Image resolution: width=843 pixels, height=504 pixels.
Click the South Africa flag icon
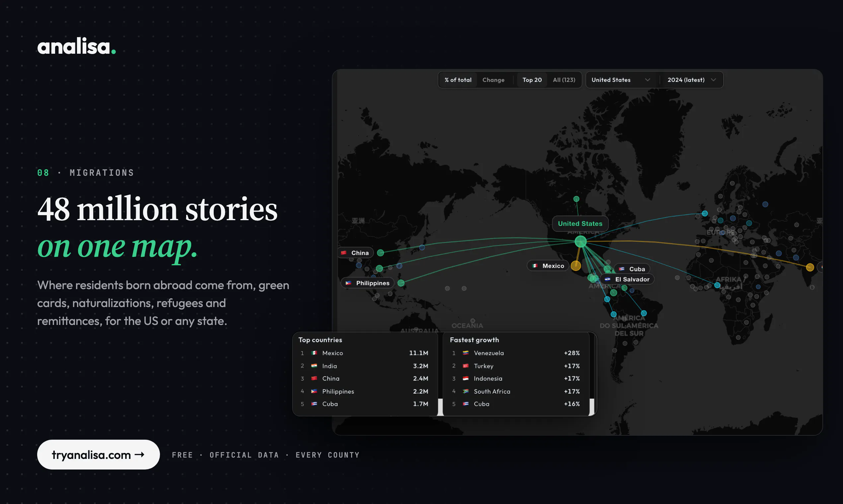[x=466, y=391]
